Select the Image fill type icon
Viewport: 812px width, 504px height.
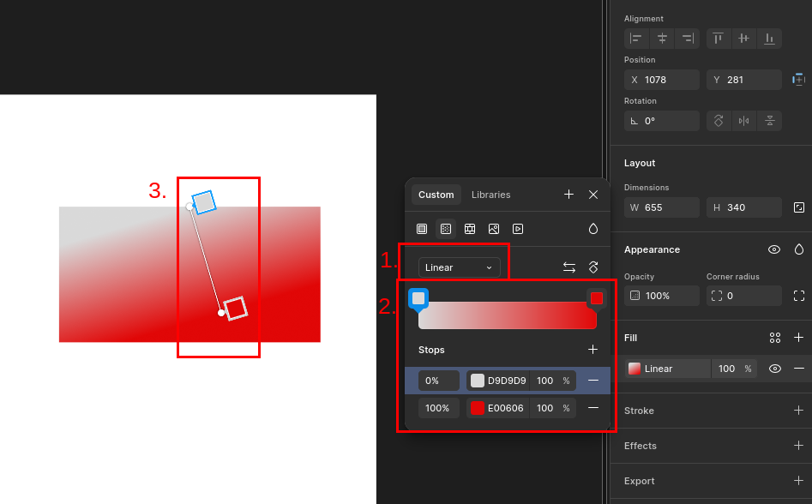494,229
